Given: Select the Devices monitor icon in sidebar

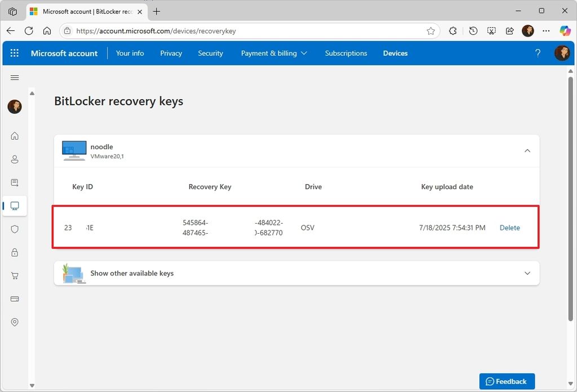Looking at the screenshot, I should [15, 206].
